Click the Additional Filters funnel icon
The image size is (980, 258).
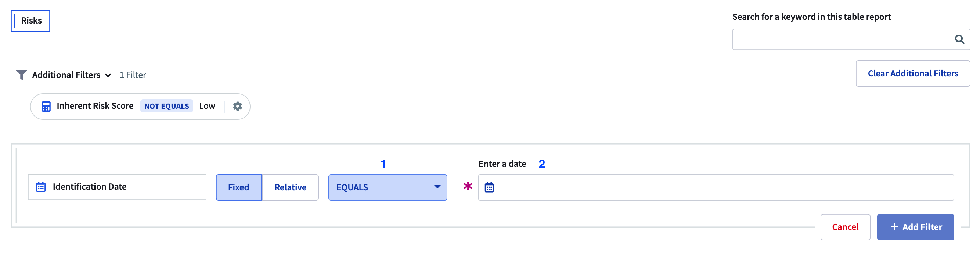point(21,75)
